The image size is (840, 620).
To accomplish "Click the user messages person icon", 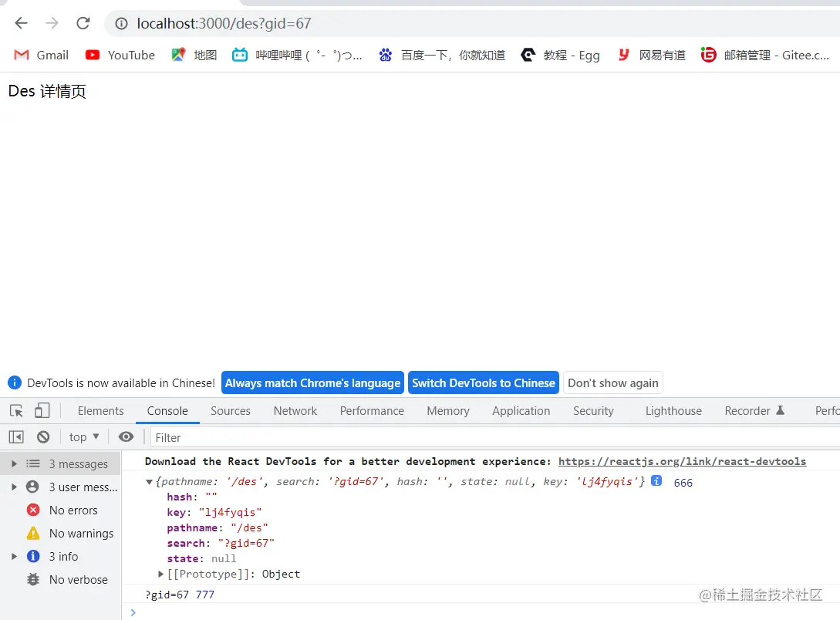I will pos(32,487).
